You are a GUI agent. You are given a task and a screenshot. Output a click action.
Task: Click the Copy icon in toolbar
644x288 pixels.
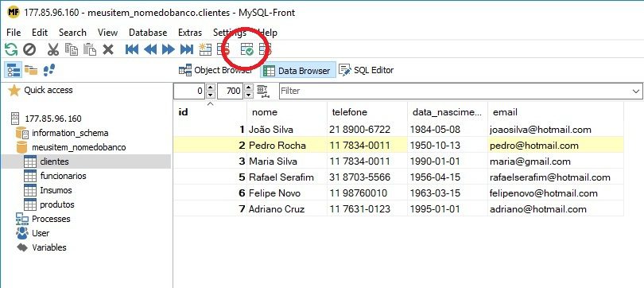[72, 49]
